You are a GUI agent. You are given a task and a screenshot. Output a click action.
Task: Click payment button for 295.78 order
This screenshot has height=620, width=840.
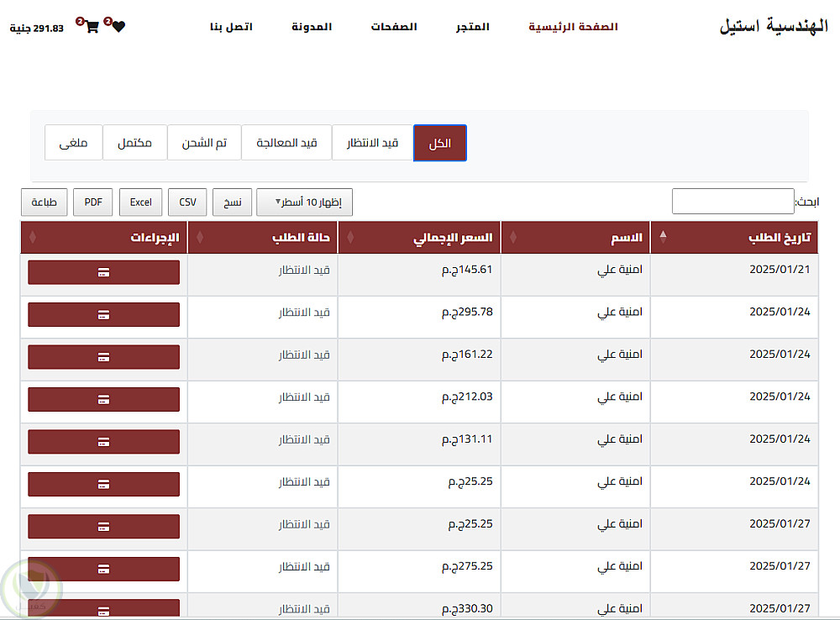(x=104, y=314)
